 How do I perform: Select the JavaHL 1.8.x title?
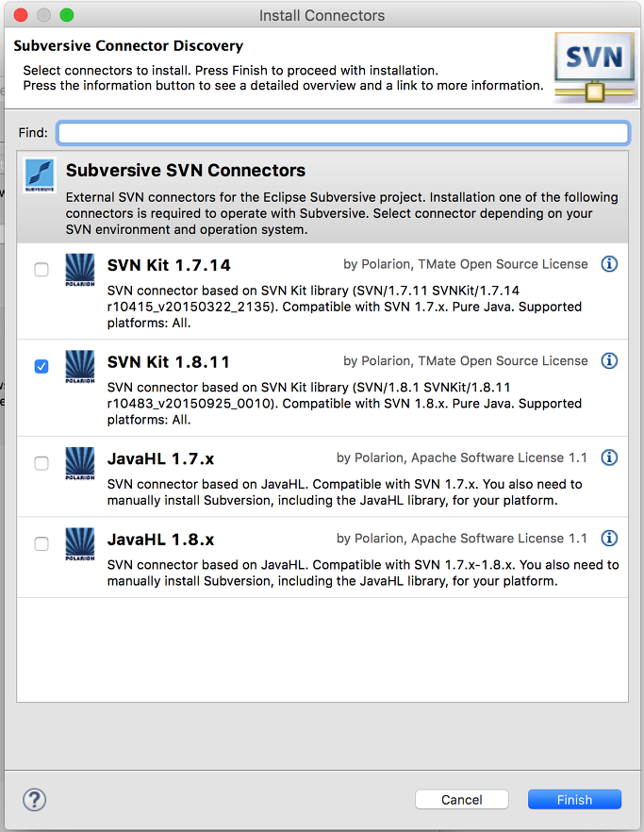pos(160,540)
